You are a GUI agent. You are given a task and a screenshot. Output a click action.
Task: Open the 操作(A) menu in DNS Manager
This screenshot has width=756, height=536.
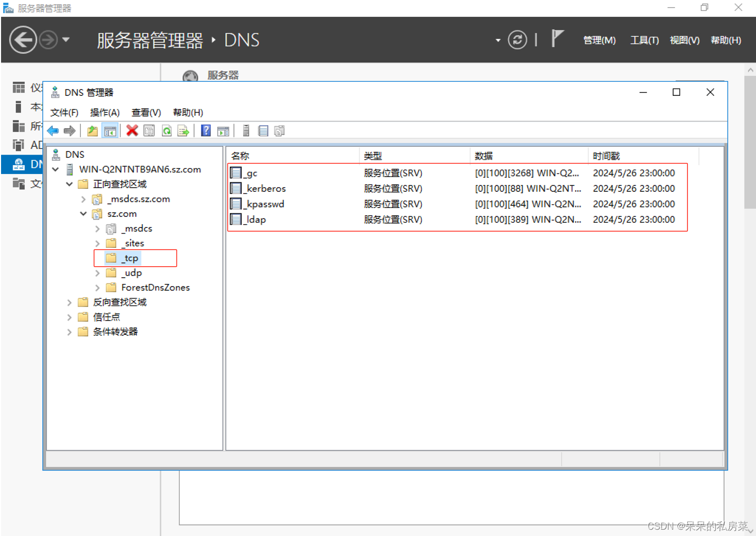pyautogui.click(x=105, y=113)
